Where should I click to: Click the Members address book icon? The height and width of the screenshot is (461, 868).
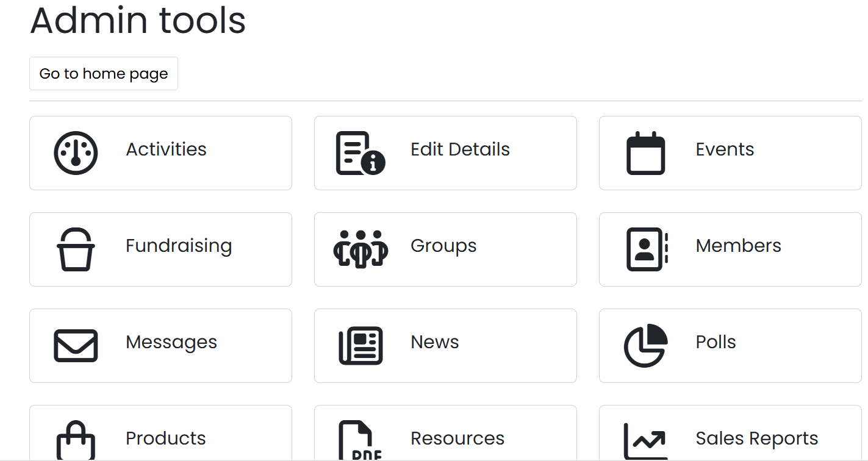pos(647,249)
